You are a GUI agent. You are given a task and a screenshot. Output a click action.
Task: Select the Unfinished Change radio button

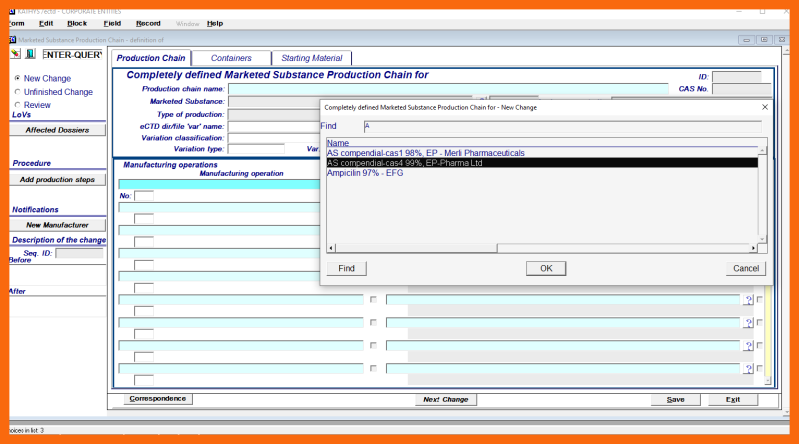[18, 92]
